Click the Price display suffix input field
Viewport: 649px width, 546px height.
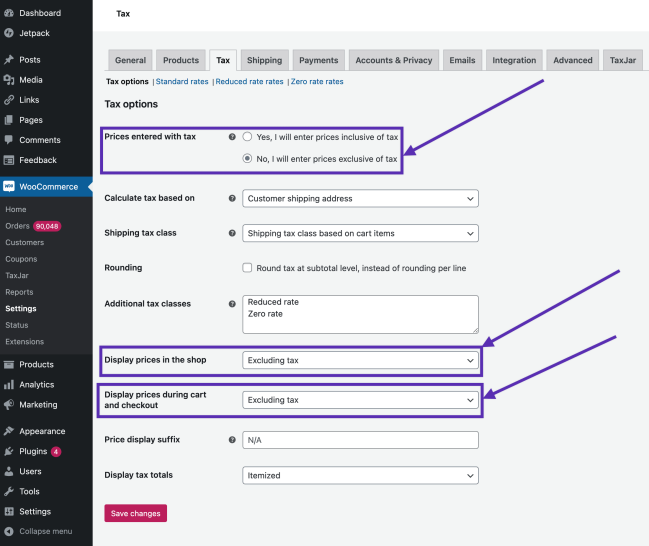pyautogui.click(x=360, y=440)
